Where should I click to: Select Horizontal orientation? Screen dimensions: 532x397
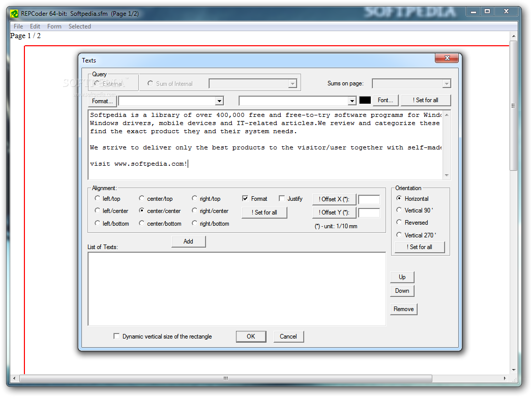(x=399, y=198)
